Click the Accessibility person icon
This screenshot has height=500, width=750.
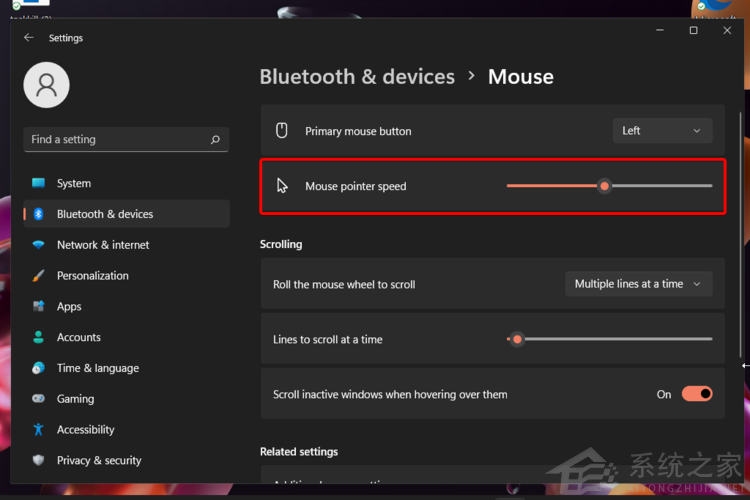[x=38, y=430]
